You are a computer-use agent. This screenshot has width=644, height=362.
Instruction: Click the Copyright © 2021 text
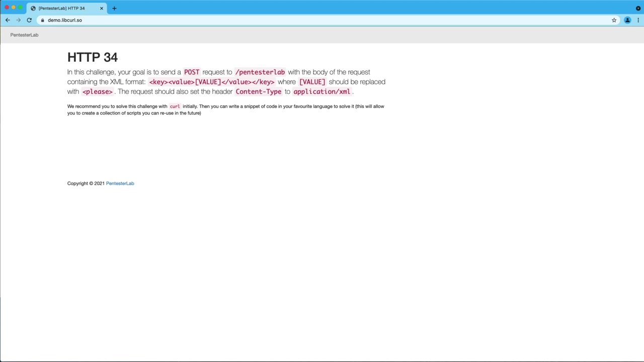tap(86, 184)
